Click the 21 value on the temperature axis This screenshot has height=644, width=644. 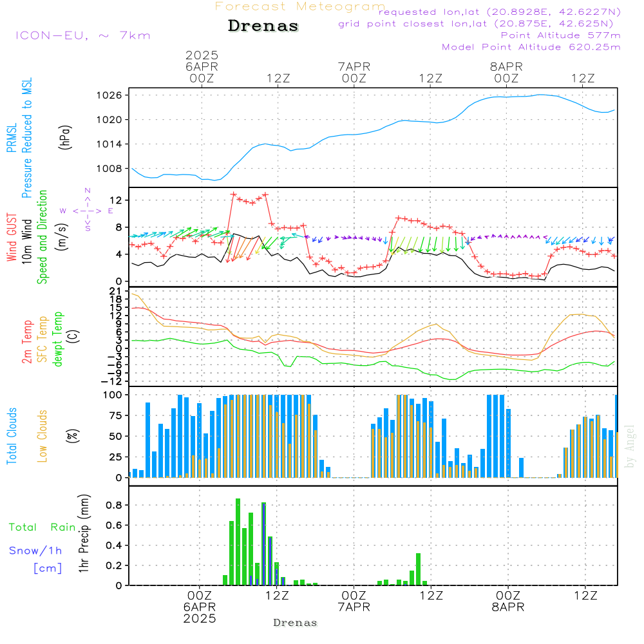[x=116, y=291]
